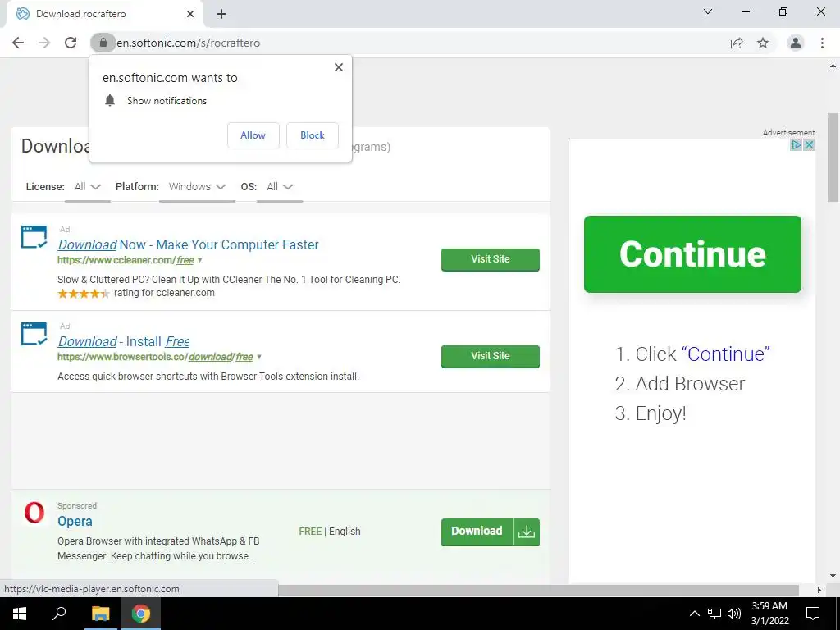This screenshot has width=840, height=630.
Task: Open File Explorer from the taskbar
Action: tap(100, 614)
